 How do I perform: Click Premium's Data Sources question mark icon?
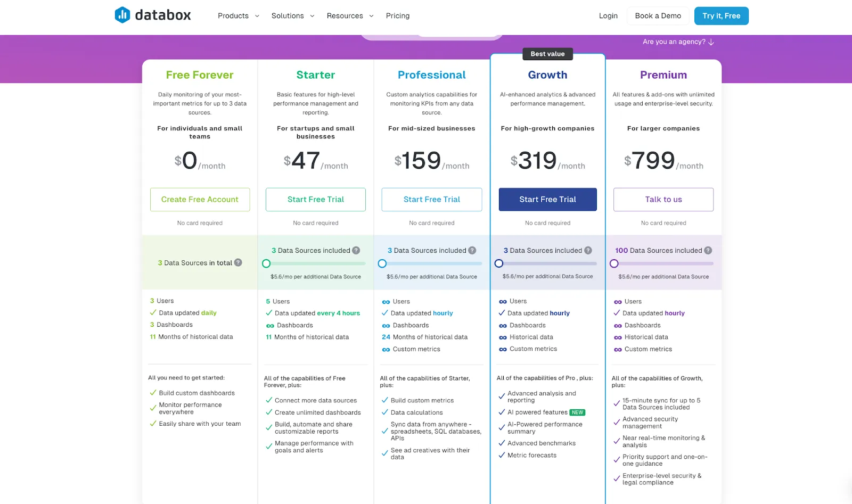coord(708,250)
